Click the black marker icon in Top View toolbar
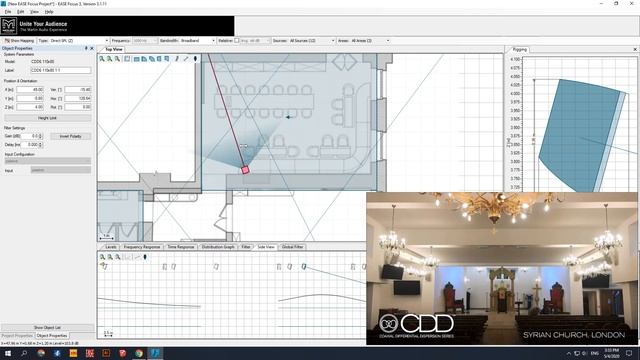 (x=195, y=59)
